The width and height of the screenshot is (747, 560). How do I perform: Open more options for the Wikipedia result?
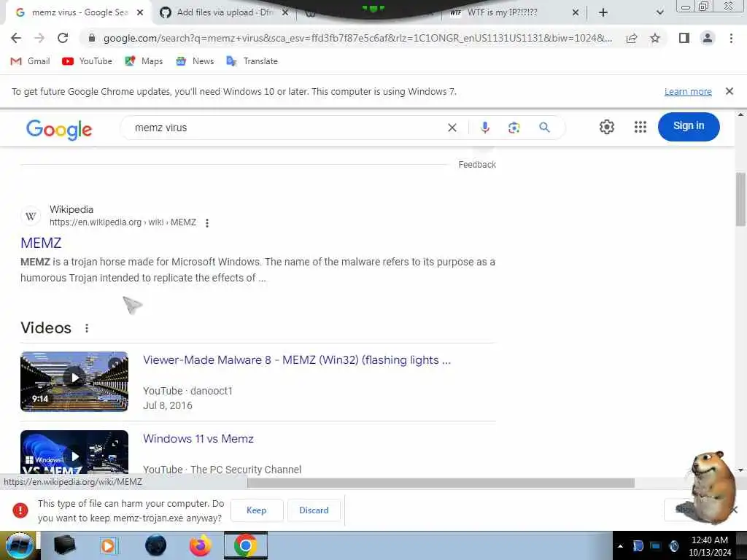click(x=206, y=223)
